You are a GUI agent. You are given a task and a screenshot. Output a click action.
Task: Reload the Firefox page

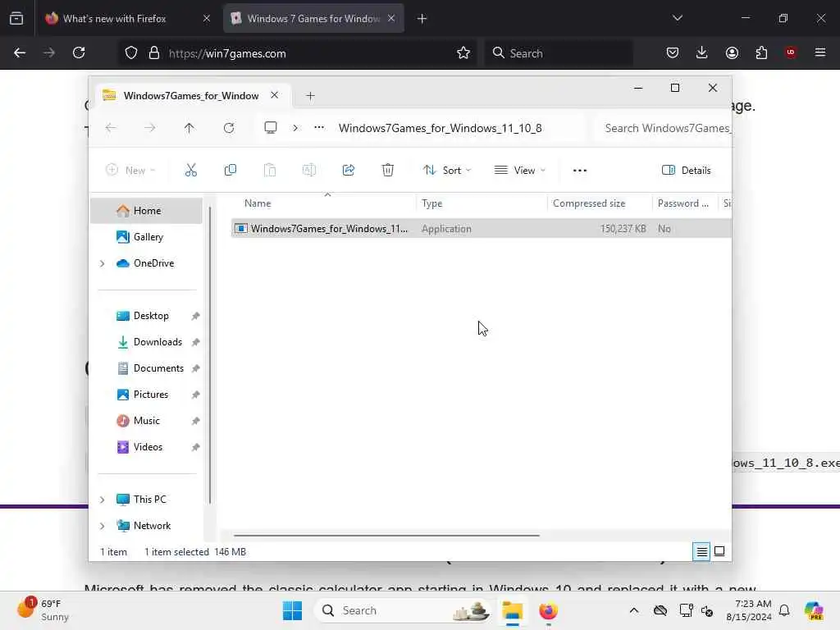click(79, 52)
